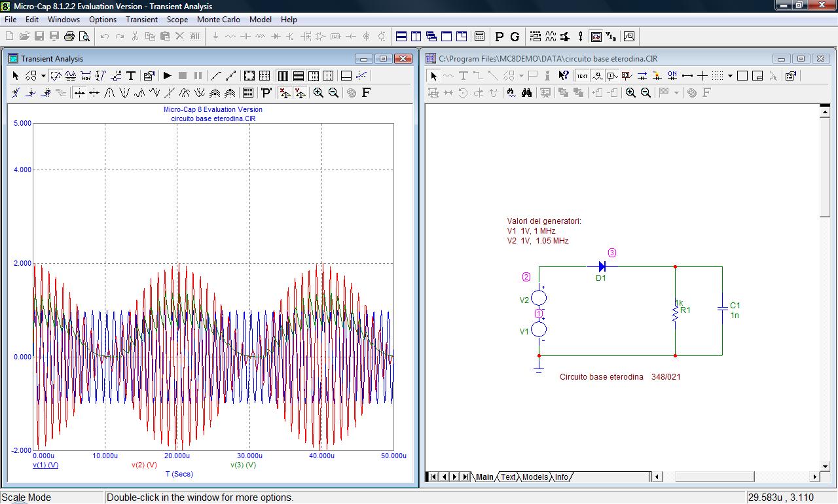This screenshot has width=838, height=504.
Task: Open dropdown arrow next to grid dots icon
Action: 730,76
